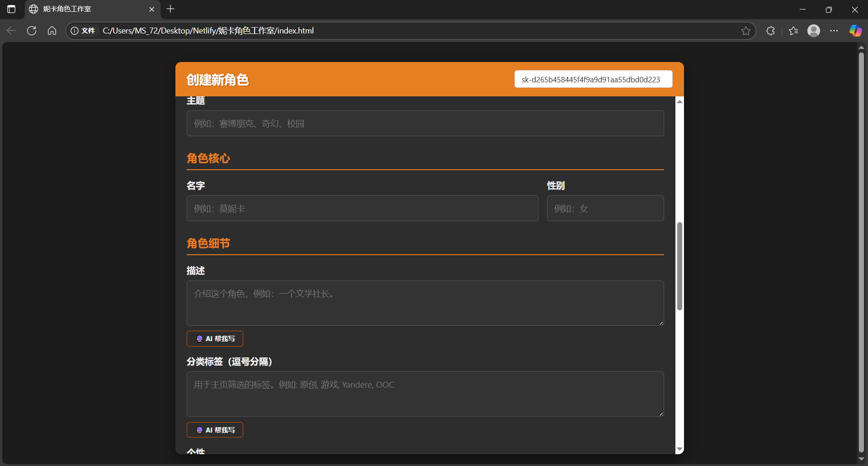
Task: Open the browser profile avatar
Action: 814,31
